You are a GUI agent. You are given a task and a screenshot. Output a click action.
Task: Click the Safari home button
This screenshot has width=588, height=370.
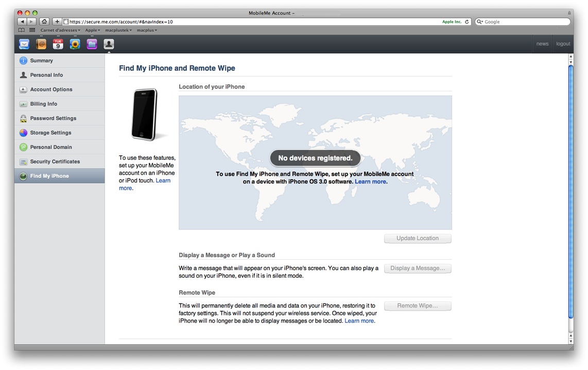tap(44, 22)
